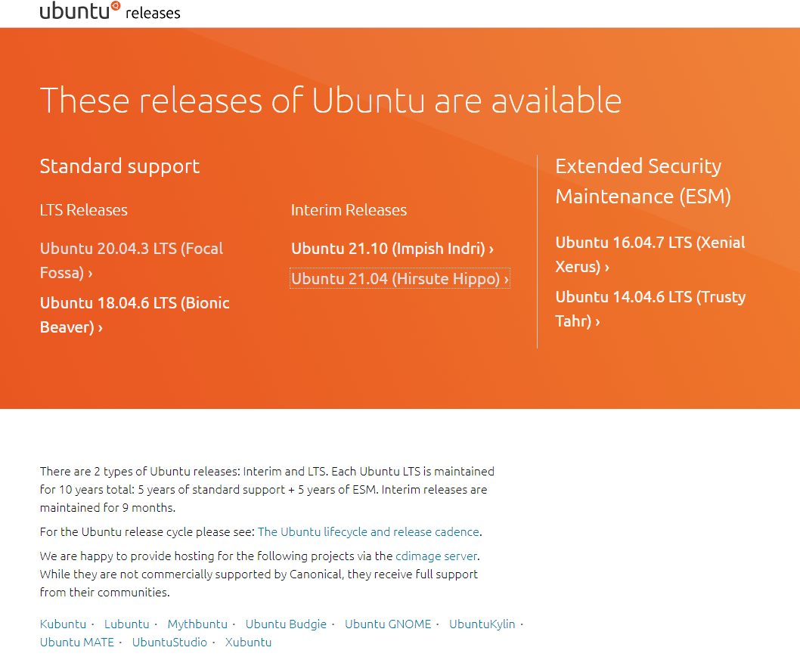Open the Ubuntu lifecycle and release cadence link
Screen dimensions: 800x672
pos(368,531)
